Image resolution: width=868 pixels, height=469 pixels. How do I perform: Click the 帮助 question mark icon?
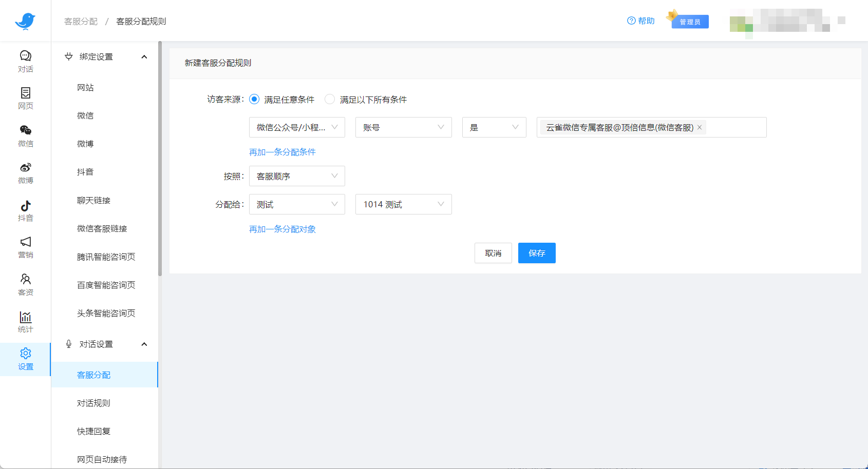pyautogui.click(x=630, y=21)
